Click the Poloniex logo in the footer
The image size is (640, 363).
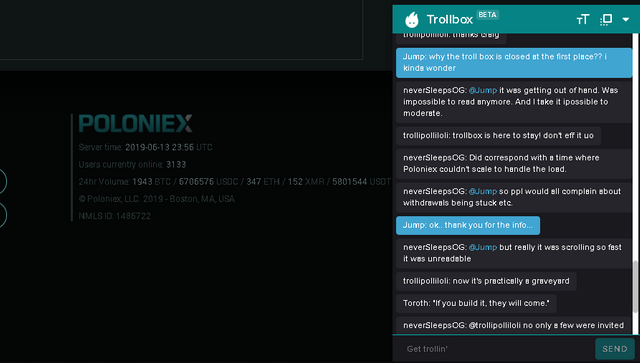(x=135, y=123)
